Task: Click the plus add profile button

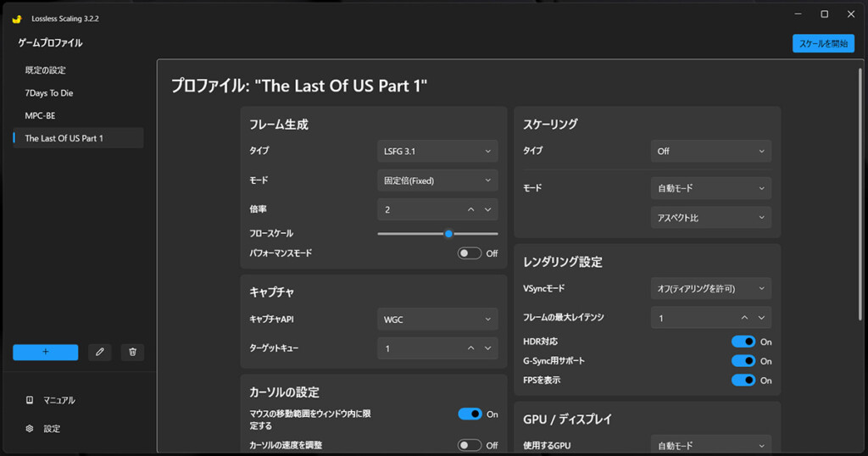Action: [x=46, y=352]
